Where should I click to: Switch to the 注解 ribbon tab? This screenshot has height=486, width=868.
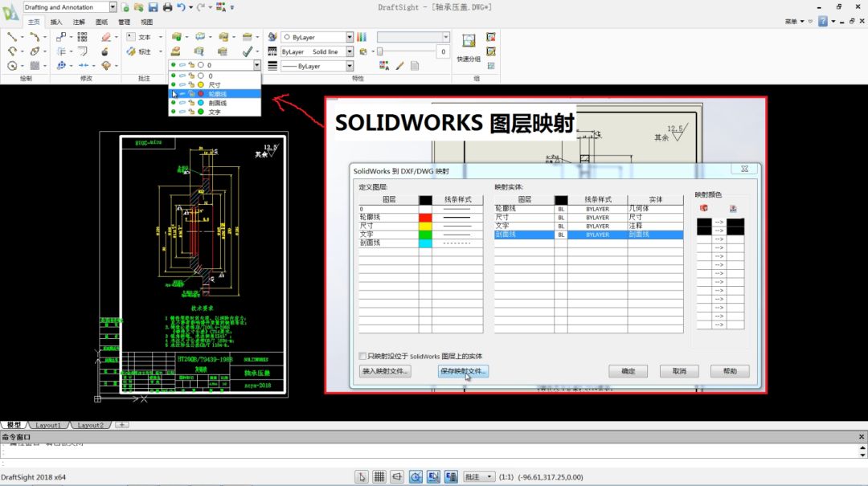79,22
